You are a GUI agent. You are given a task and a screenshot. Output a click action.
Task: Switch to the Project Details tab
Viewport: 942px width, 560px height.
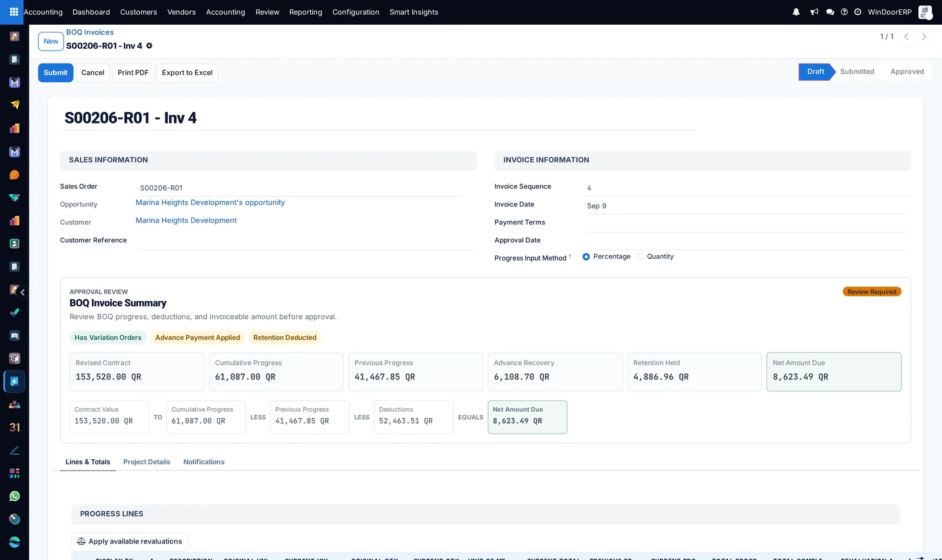tap(147, 462)
